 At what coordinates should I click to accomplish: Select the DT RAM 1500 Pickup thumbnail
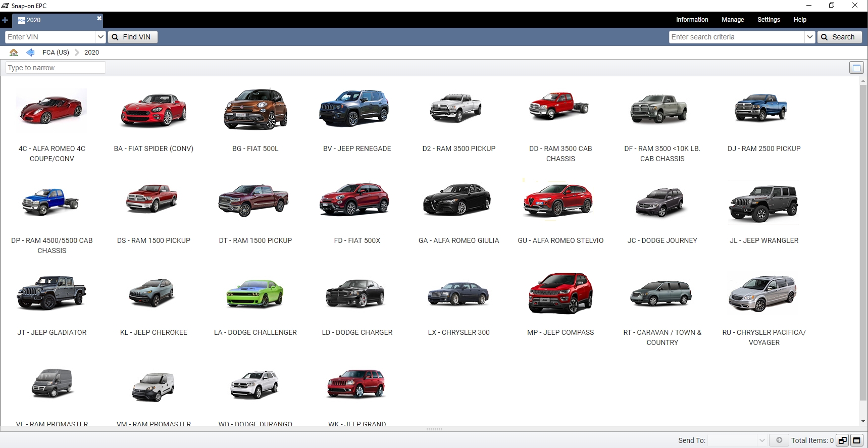coord(253,201)
